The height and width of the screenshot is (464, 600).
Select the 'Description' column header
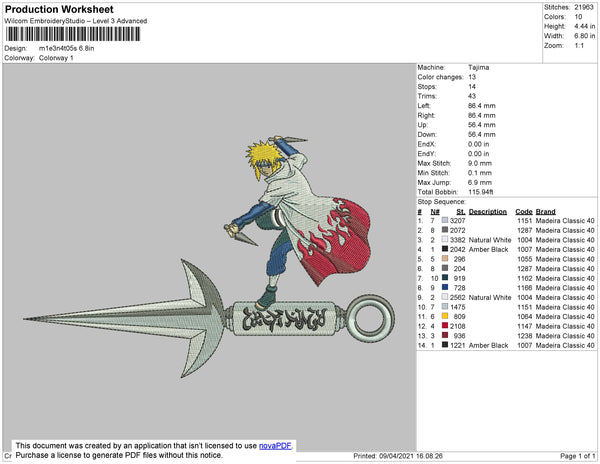(488, 212)
